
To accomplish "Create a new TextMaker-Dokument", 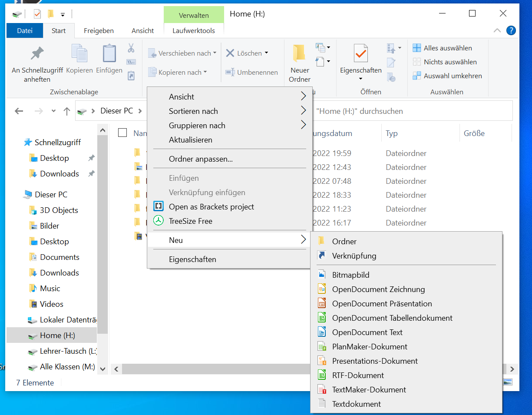I will click(x=369, y=390).
